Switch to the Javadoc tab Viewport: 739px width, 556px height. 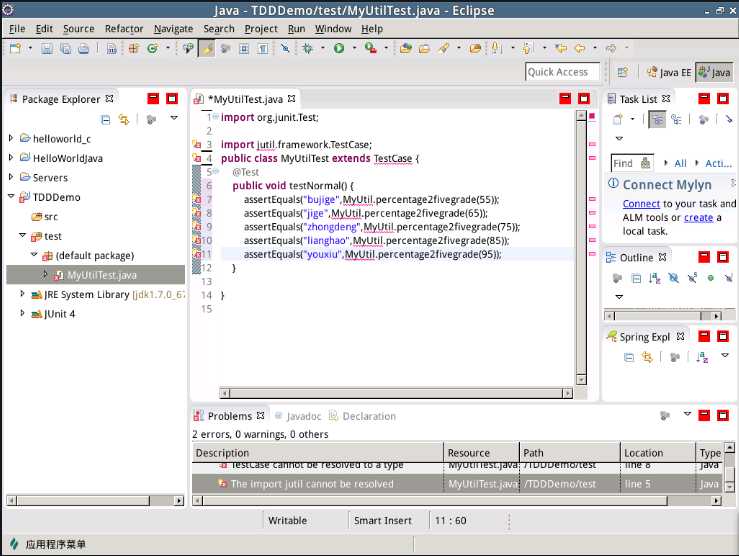[x=298, y=416]
